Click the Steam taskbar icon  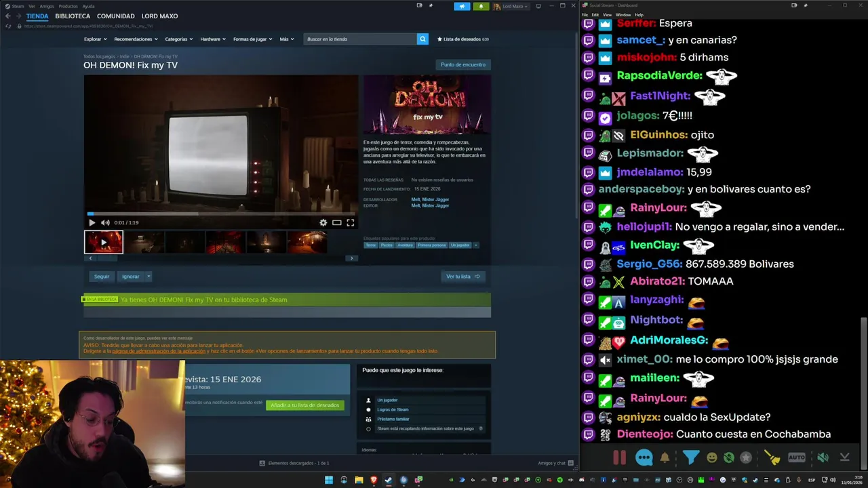[x=389, y=480]
